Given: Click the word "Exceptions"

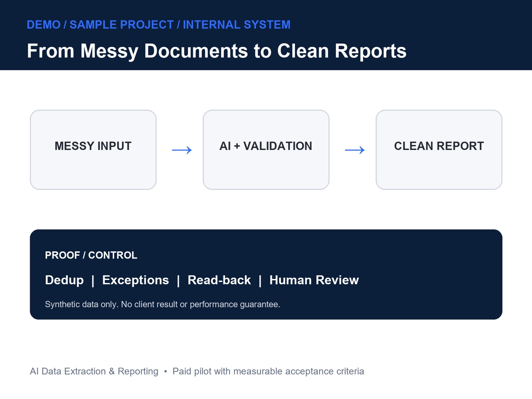Looking at the screenshot, I should coord(136,280).
